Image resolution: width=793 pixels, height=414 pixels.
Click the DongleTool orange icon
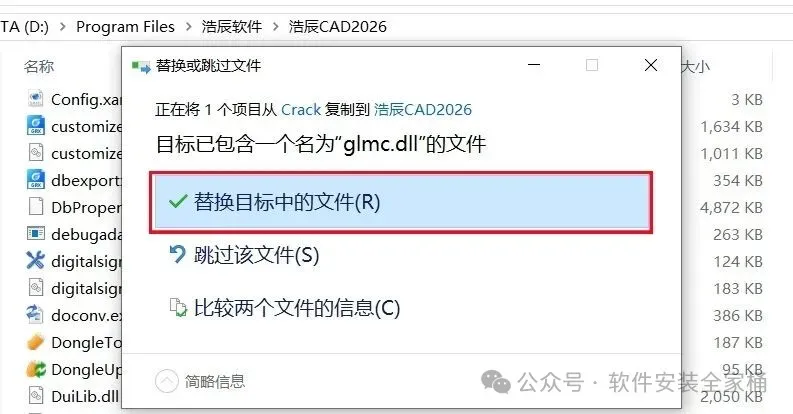click(x=35, y=342)
